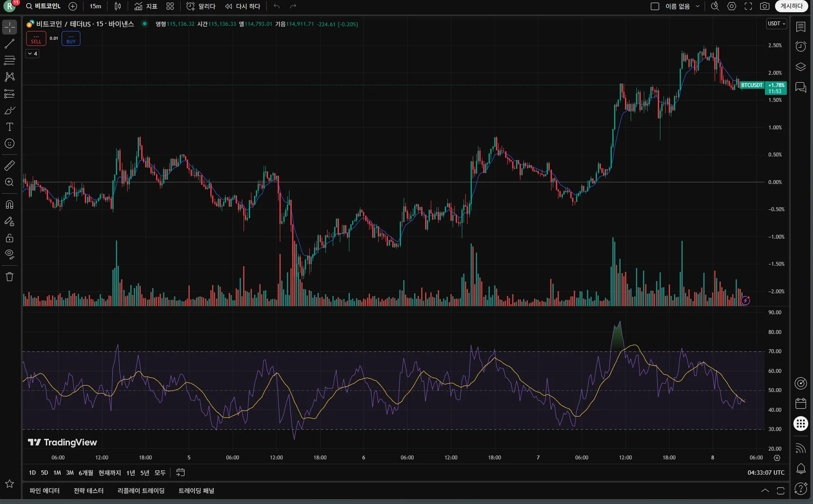
Task: Select the trend line drawing tool
Action: click(x=9, y=44)
